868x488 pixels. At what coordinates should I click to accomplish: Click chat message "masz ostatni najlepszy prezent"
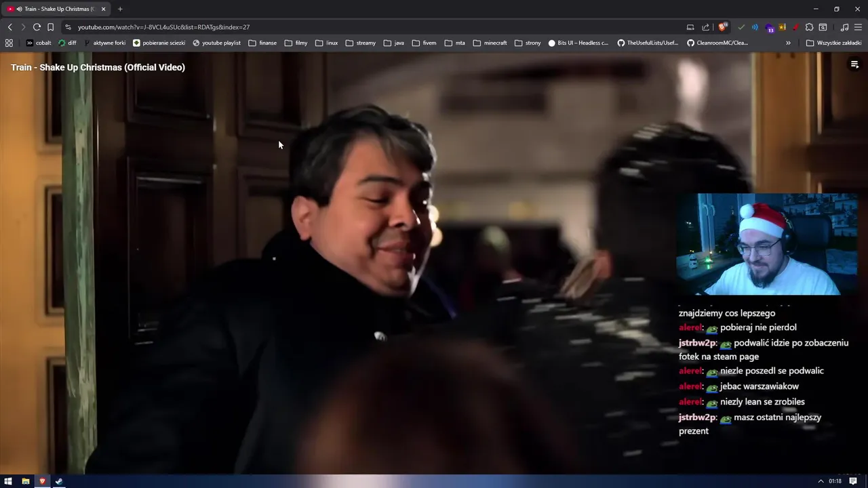[750, 424]
